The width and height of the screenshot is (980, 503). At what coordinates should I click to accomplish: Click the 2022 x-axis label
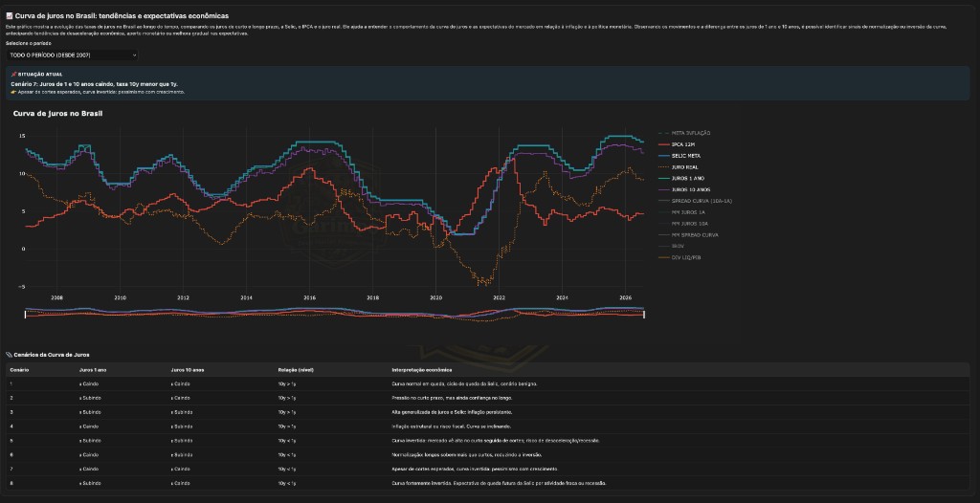[499, 296]
